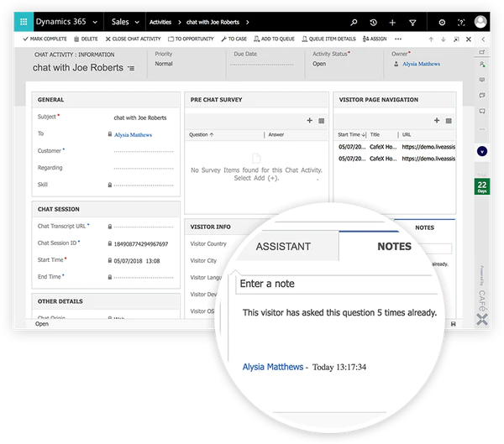
Task: Click Mark Complete command
Action: pos(45,39)
